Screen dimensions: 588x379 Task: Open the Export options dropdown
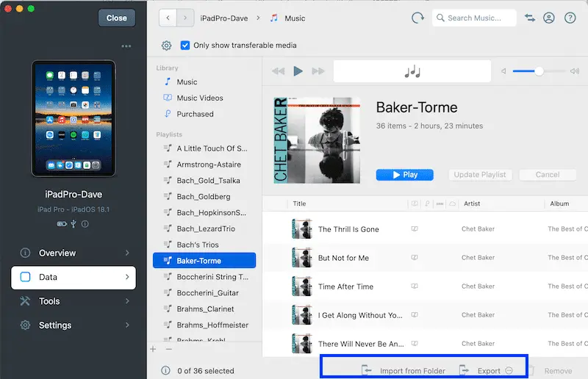[509, 371]
